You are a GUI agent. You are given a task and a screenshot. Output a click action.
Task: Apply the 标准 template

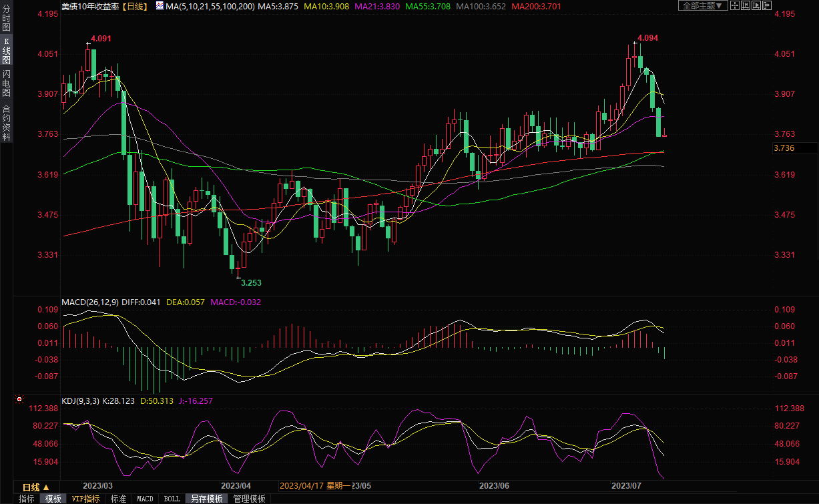point(118,499)
